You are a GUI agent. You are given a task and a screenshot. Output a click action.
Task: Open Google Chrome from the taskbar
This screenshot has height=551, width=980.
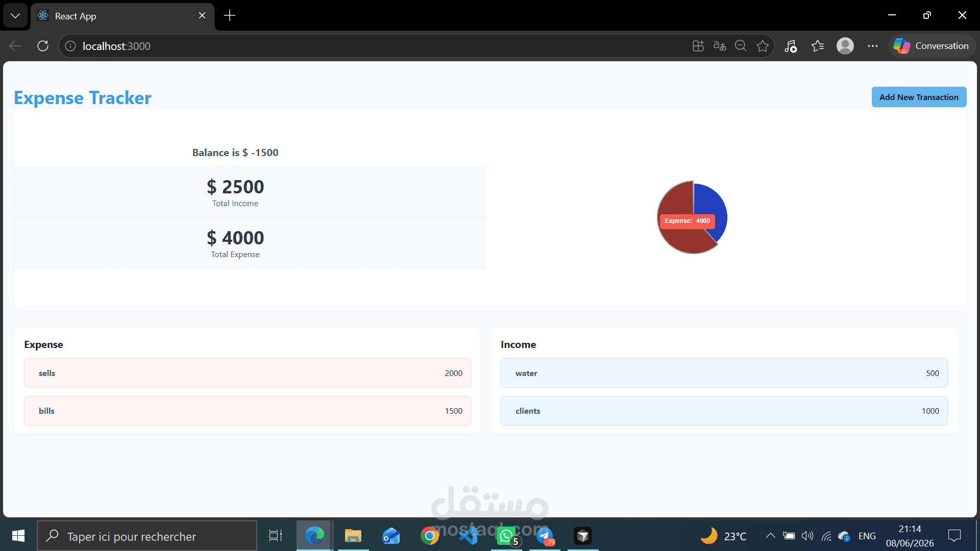pyautogui.click(x=430, y=536)
